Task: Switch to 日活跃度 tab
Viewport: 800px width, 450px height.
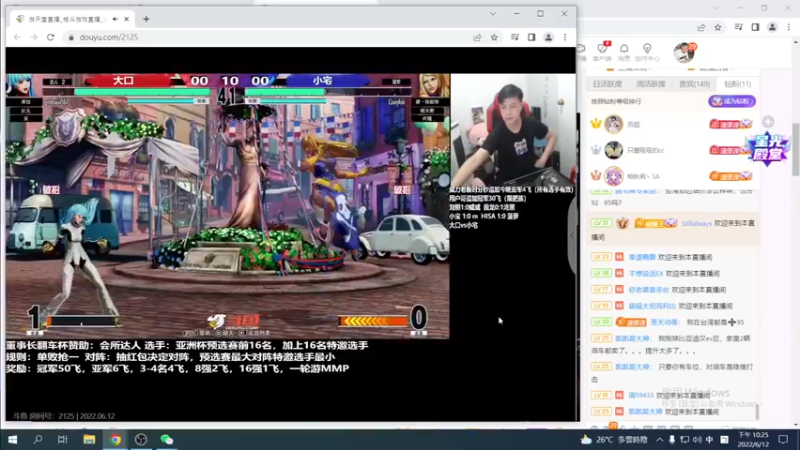Action: click(x=607, y=84)
